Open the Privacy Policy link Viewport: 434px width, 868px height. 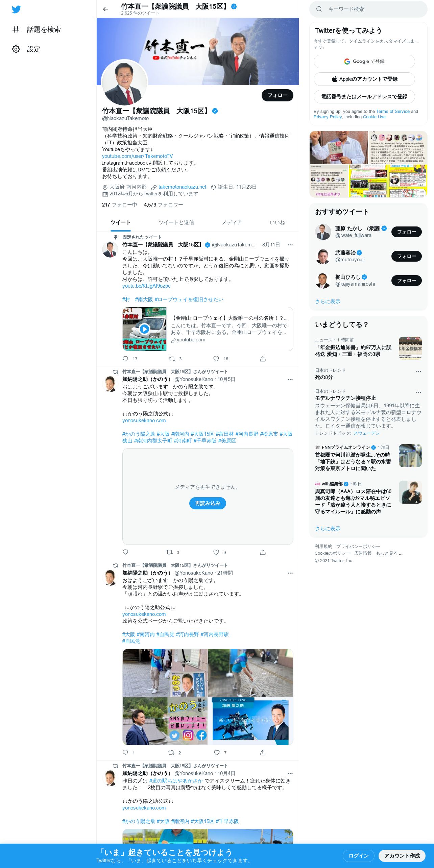[x=328, y=117]
